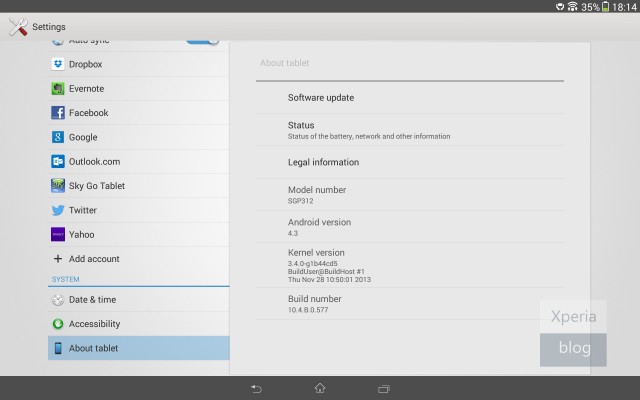This screenshot has height=400, width=640.
Task: Tap the Settings wrench icon
Action: pyautogui.click(x=18, y=27)
